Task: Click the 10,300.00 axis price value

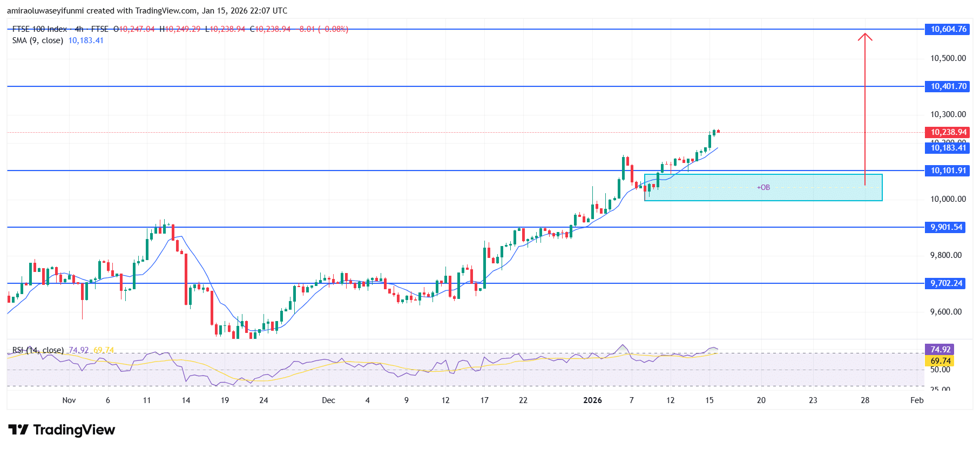Action: (948, 114)
